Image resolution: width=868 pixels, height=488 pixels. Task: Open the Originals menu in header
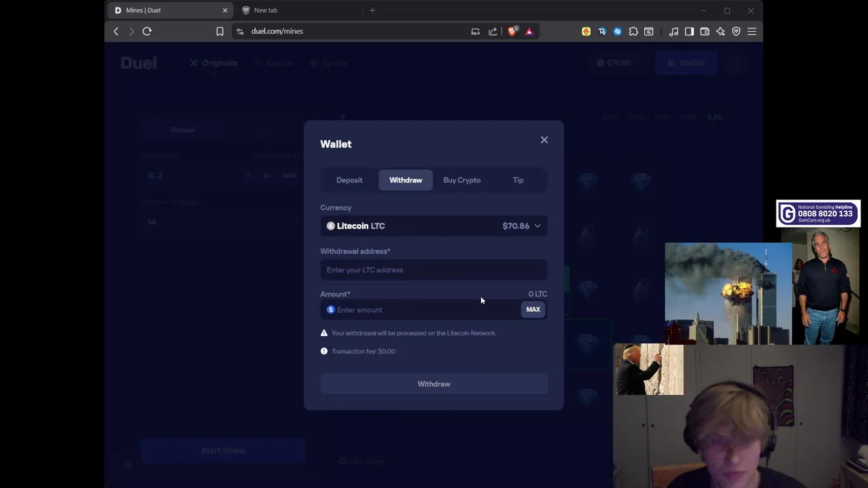(214, 63)
